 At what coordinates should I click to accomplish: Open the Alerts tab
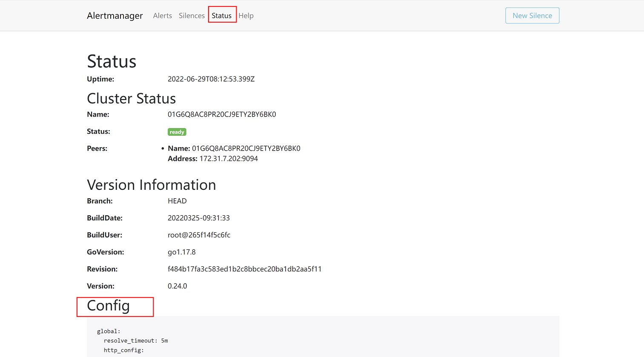(162, 16)
